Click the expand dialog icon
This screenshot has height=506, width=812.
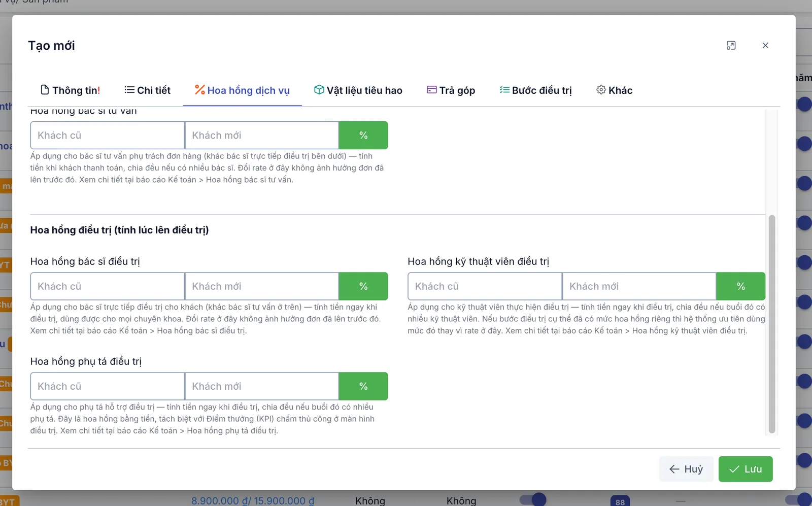click(x=731, y=46)
